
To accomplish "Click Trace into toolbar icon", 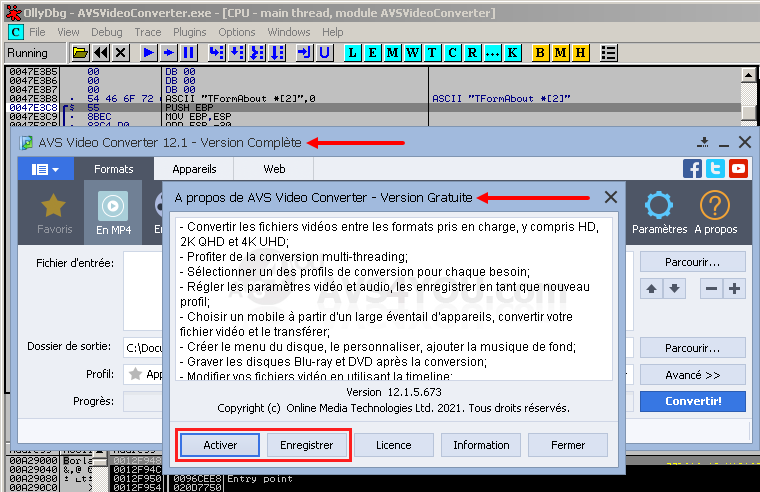I will [257, 52].
